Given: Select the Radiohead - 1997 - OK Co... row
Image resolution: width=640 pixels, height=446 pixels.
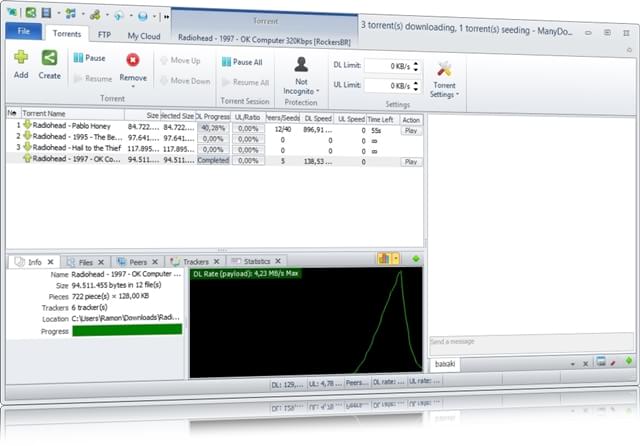Looking at the screenshot, I should (x=215, y=160).
